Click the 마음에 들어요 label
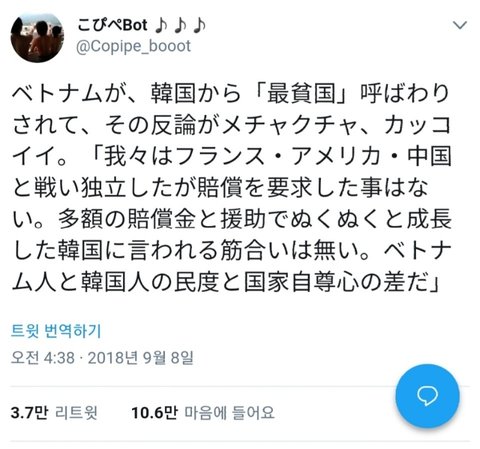 click(229, 413)
